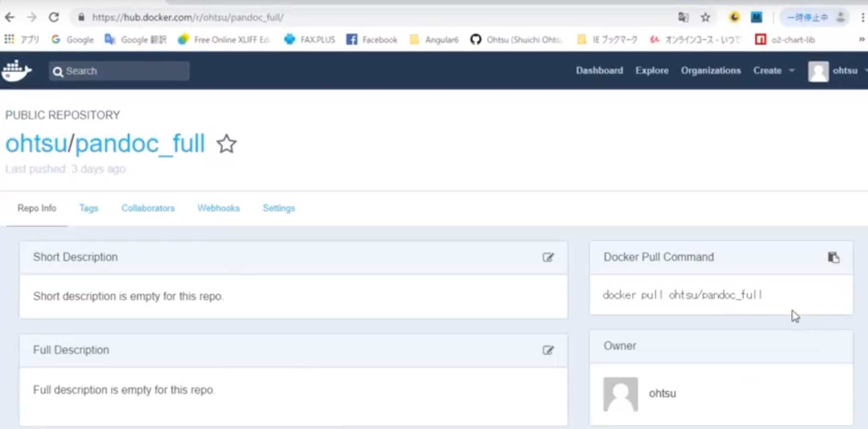Image resolution: width=868 pixels, height=429 pixels.
Task: Click the search magnifier icon
Action: coord(57,72)
